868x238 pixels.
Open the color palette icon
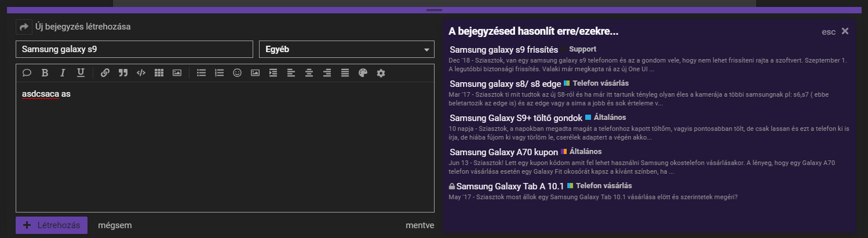click(363, 73)
